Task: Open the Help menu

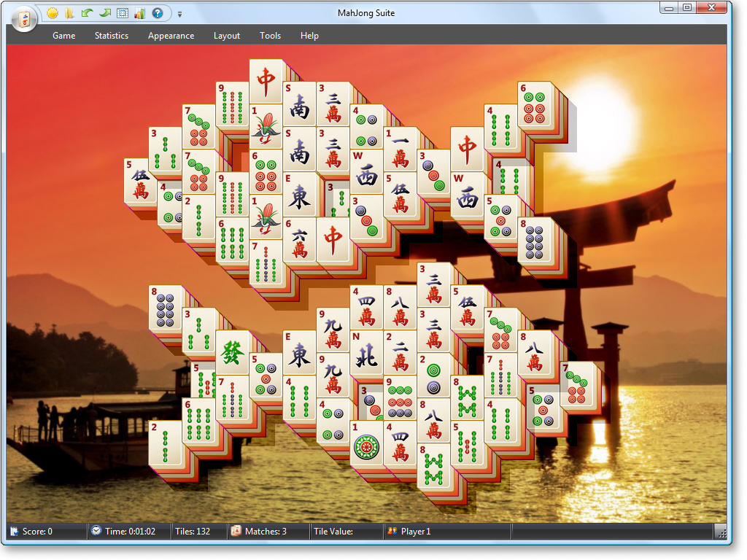Action: coord(309,36)
